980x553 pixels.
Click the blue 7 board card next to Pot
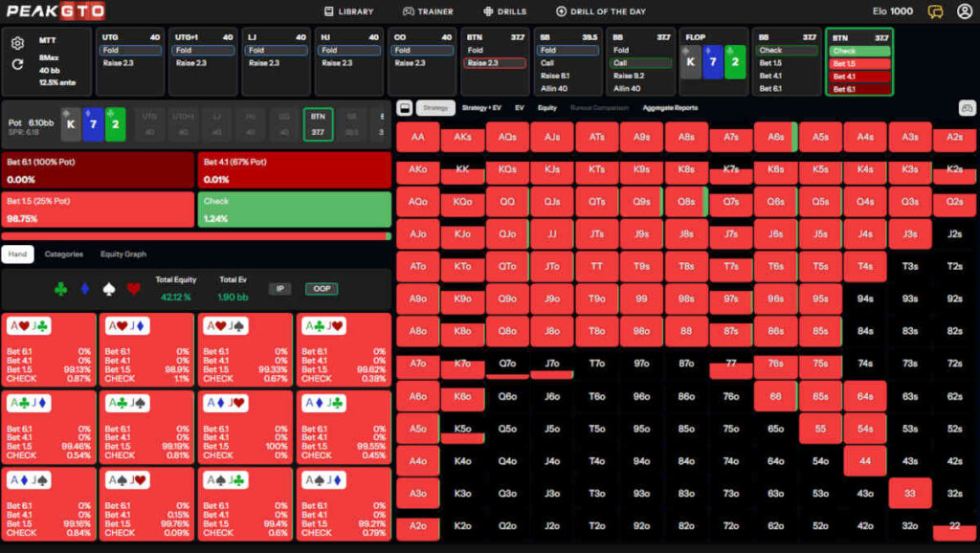pos(93,123)
